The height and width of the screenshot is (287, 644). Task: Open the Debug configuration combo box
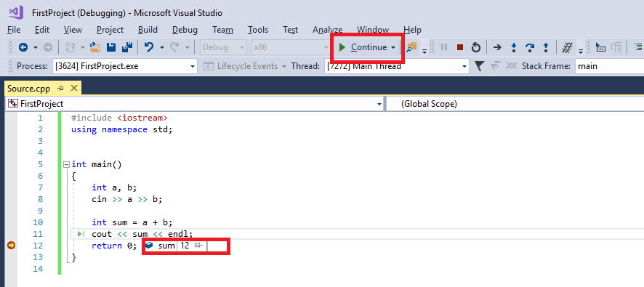click(x=223, y=48)
